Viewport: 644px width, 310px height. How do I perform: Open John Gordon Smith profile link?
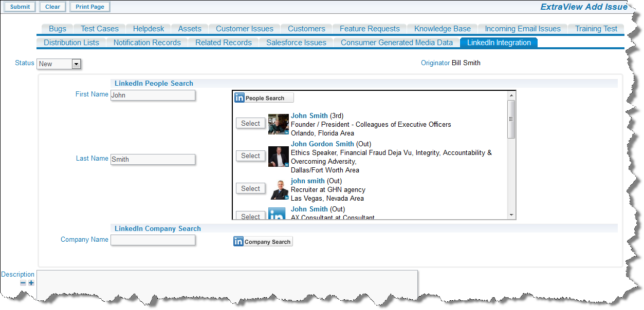322,144
